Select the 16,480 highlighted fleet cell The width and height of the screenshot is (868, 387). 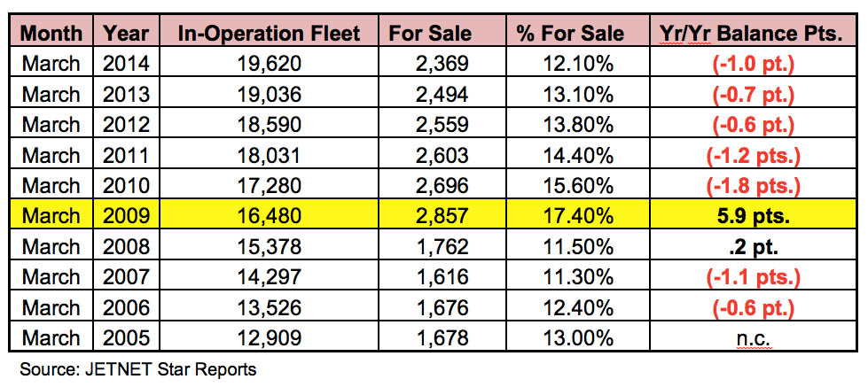269,216
